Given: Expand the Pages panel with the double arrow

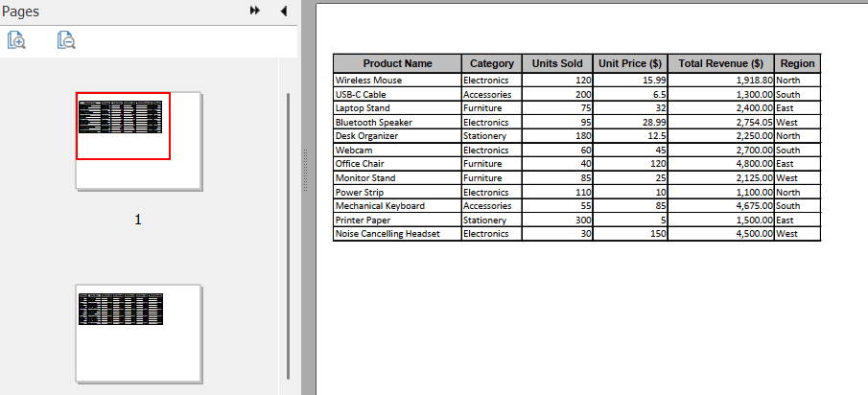Looking at the screenshot, I should pos(254,11).
